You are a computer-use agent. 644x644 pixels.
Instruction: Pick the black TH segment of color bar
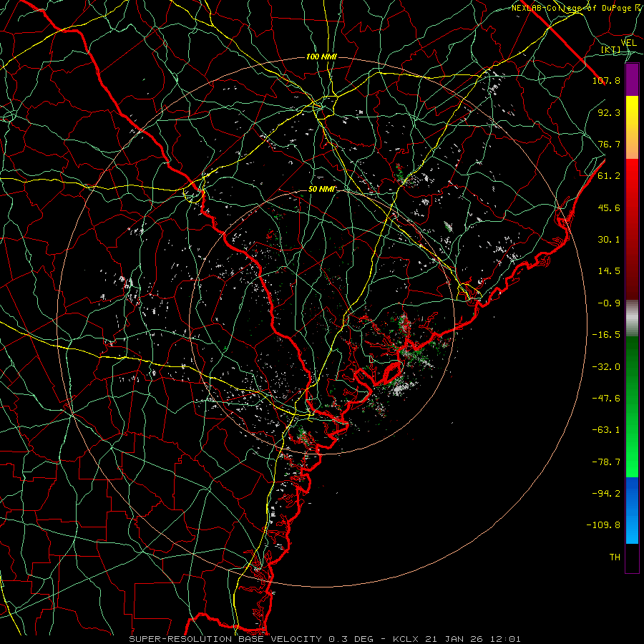(x=632, y=557)
